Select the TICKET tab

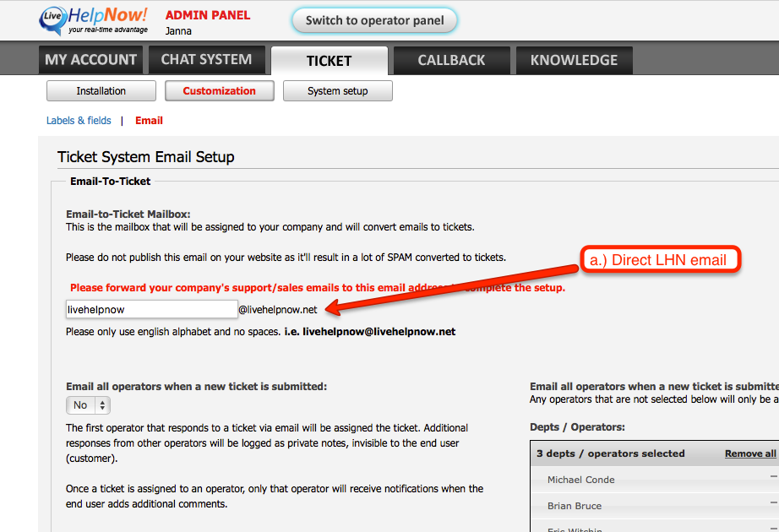[329, 61]
